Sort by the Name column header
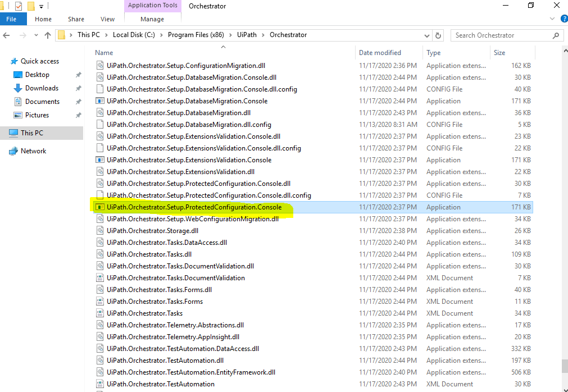The height and width of the screenshot is (392, 568). (x=104, y=53)
